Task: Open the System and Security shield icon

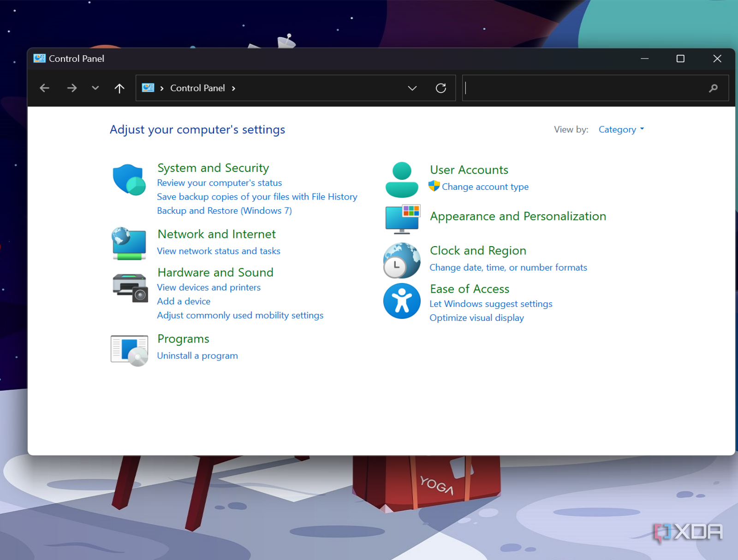Action: click(x=129, y=180)
